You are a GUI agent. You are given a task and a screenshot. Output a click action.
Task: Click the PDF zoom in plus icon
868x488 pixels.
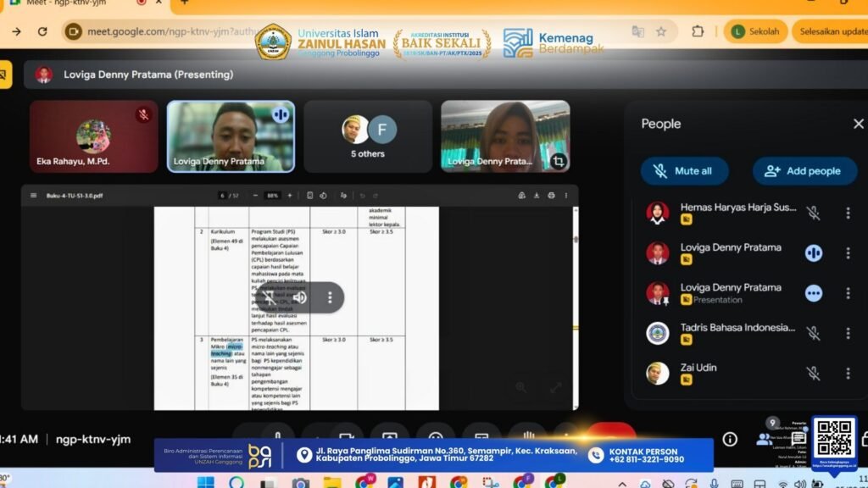(289, 196)
